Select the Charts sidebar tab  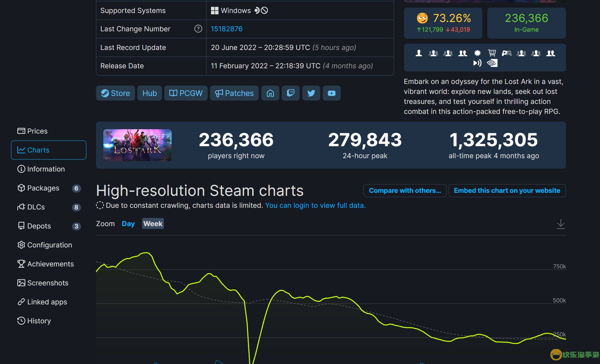pos(49,150)
